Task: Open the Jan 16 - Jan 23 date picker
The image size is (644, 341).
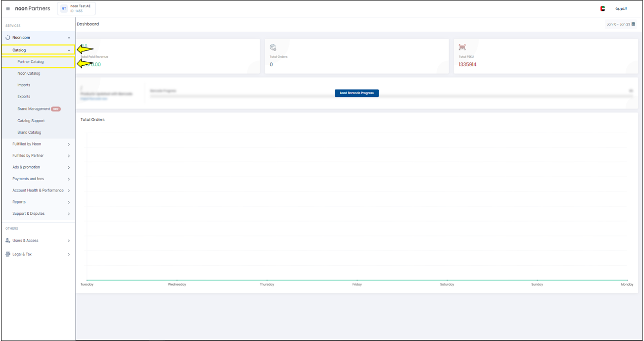Action: [x=618, y=24]
